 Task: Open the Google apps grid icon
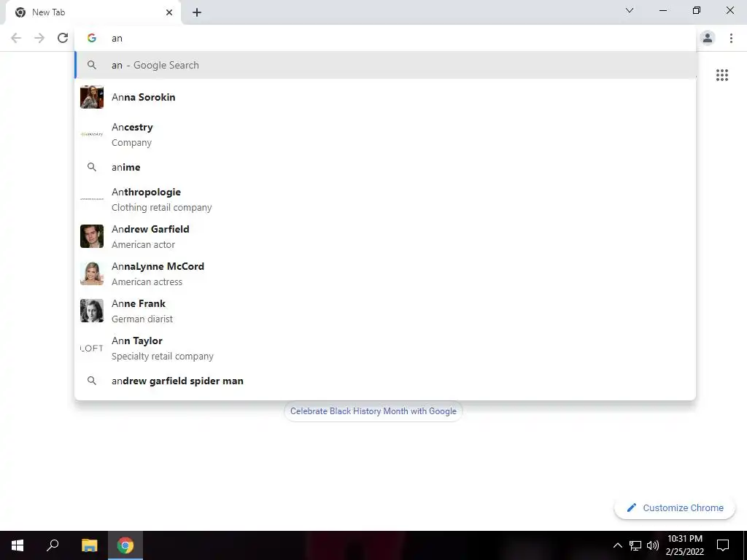click(x=721, y=75)
